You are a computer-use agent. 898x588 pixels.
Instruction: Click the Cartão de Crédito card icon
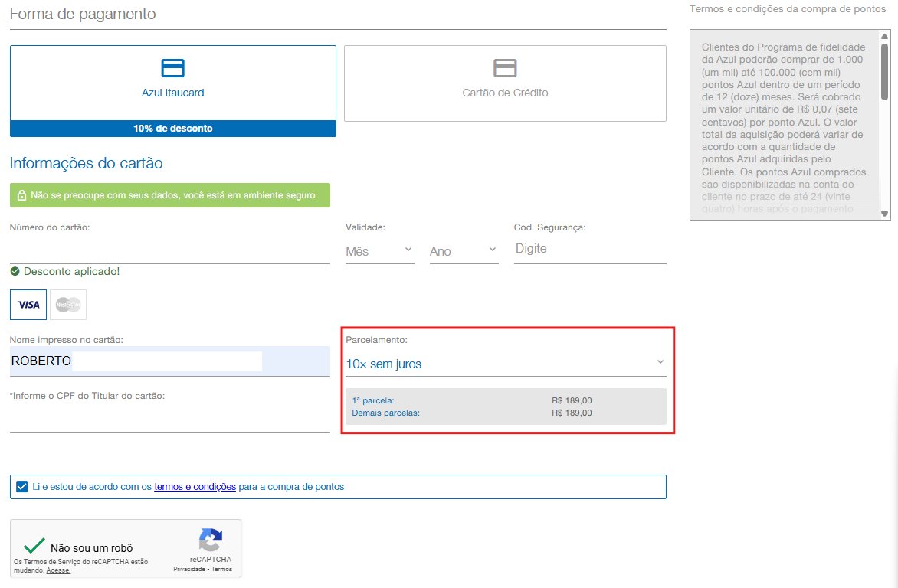pyautogui.click(x=505, y=68)
